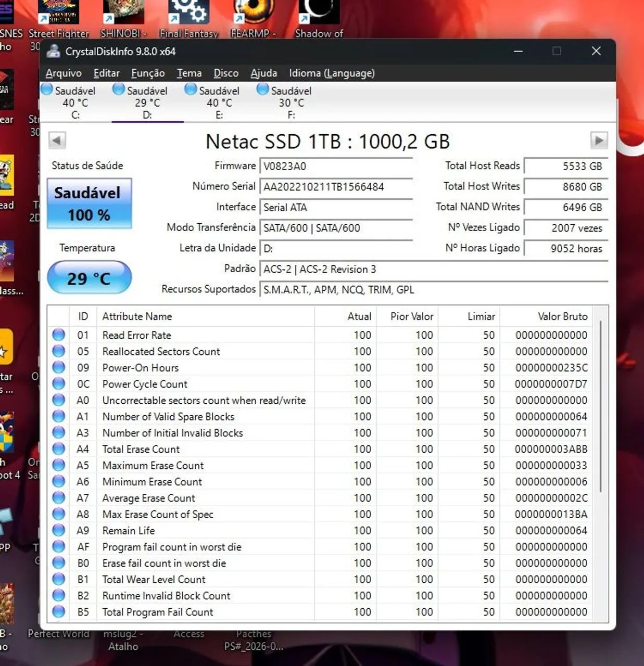Click the Street Fighter desktop shortcut
Image resolution: width=644 pixels, height=666 pixels.
pos(58,19)
